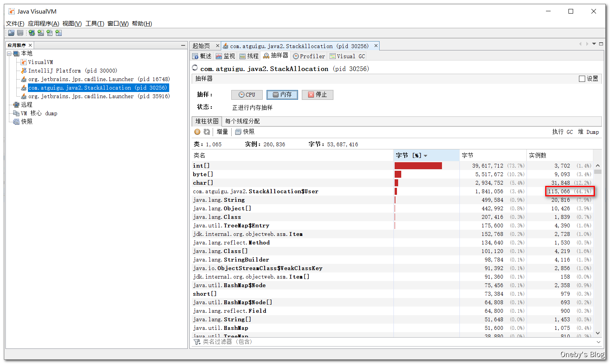This screenshot has width=610, height=364.
Task: Close the 起始页 tab
Action: pyautogui.click(x=218, y=46)
